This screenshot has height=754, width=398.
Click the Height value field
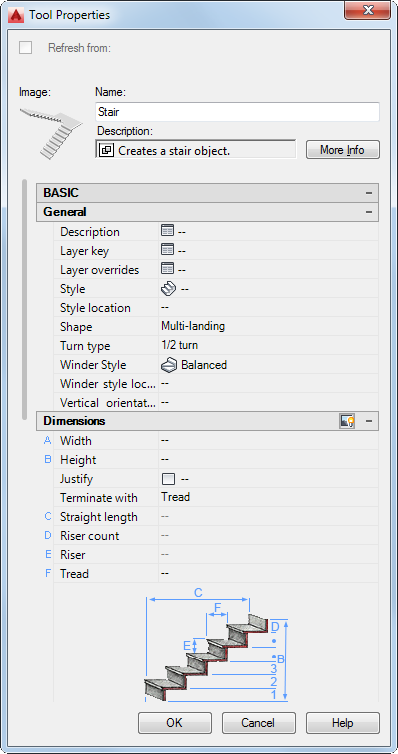click(x=268, y=460)
